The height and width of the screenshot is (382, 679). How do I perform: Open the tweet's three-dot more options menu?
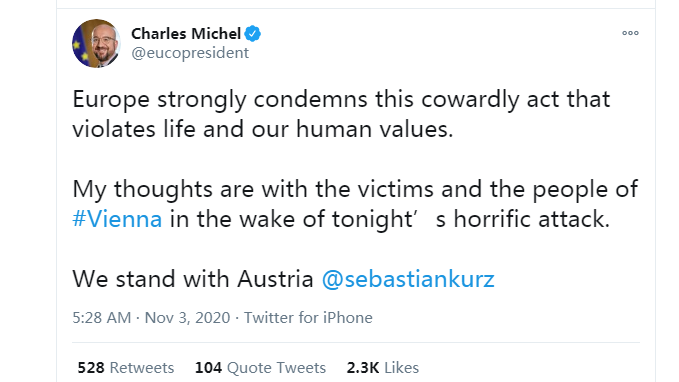pos(630,33)
